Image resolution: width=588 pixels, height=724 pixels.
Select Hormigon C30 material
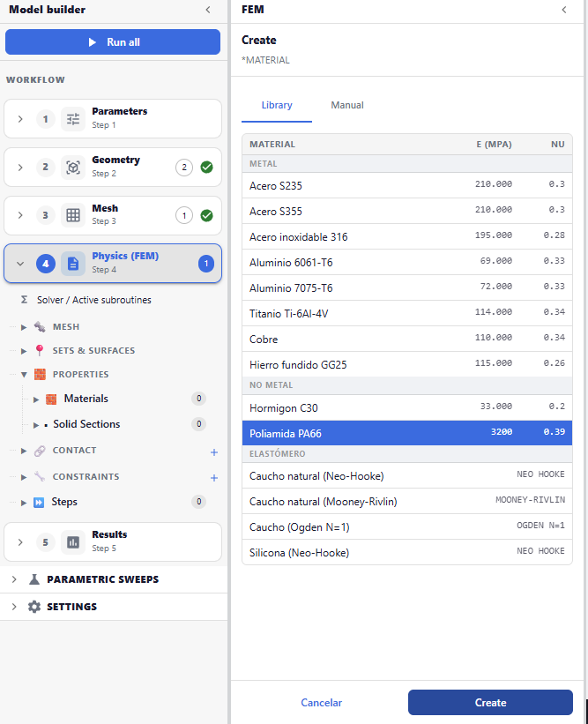pyautogui.click(x=407, y=407)
